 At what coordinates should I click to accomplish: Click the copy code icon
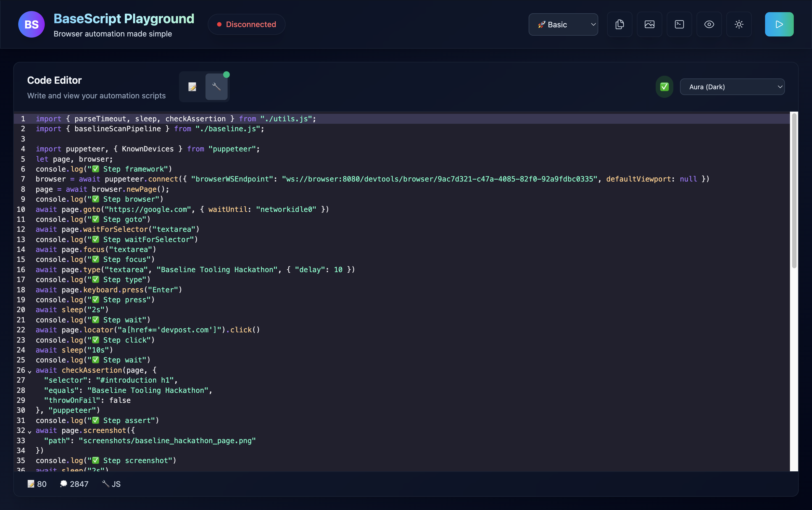(x=619, y=24)
